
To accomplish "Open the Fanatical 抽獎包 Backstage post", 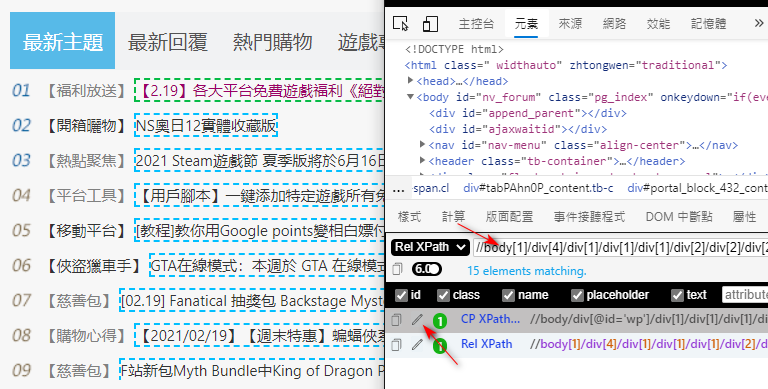I will [x=252, y=301].
